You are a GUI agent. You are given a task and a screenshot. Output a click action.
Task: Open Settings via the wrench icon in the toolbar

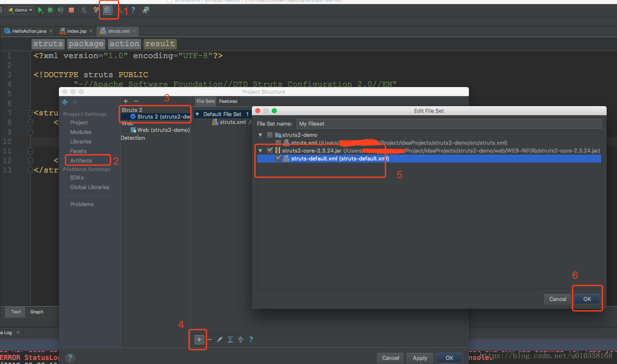pyautogui.click(x=96, y=10)
